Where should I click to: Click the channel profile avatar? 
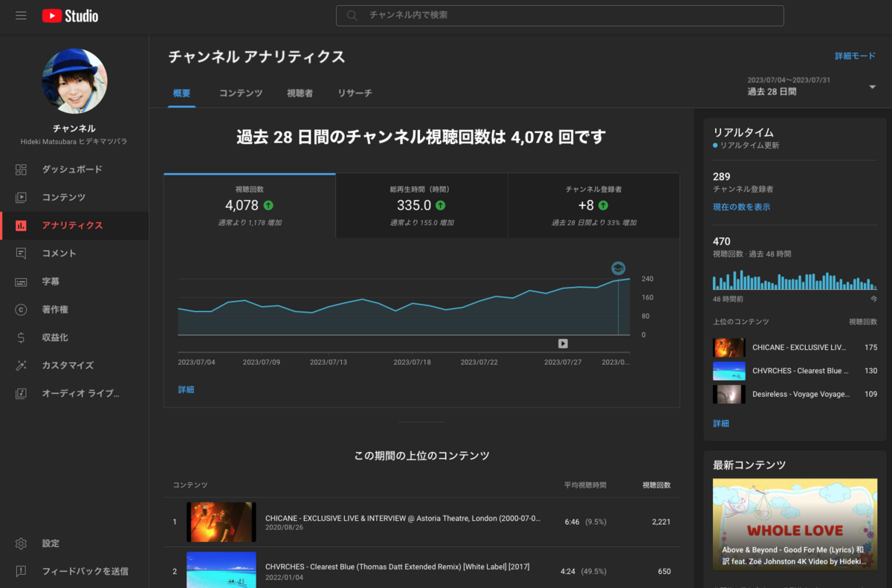[74, 81]
